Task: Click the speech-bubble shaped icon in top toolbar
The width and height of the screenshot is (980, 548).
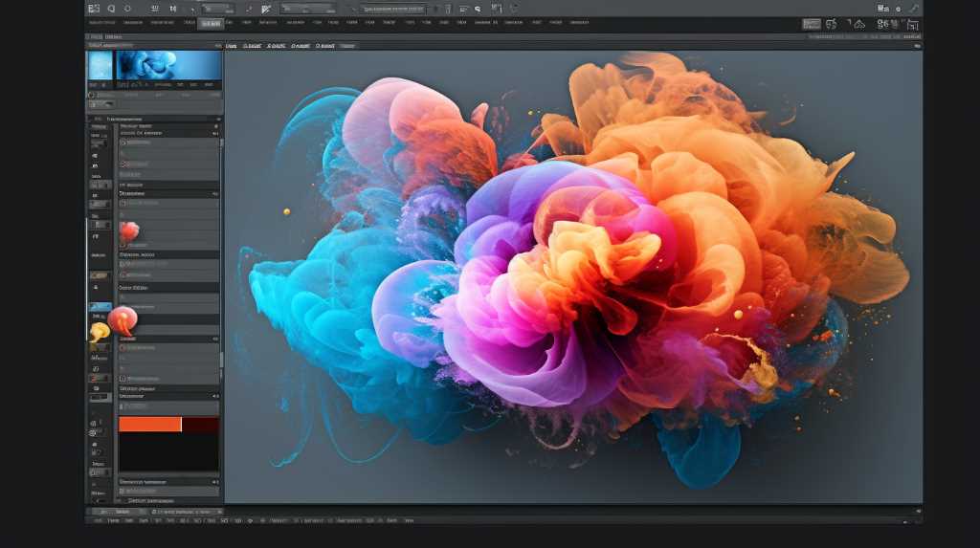Action: point(111,8)
